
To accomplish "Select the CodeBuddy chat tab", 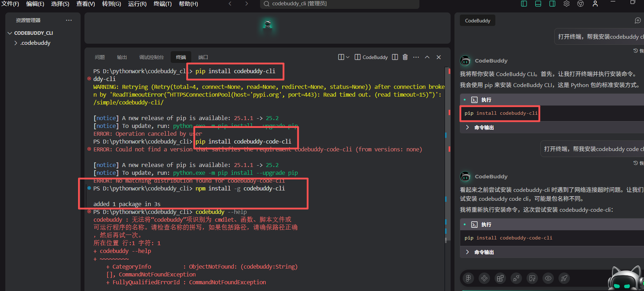I will (x=478, y=21).
